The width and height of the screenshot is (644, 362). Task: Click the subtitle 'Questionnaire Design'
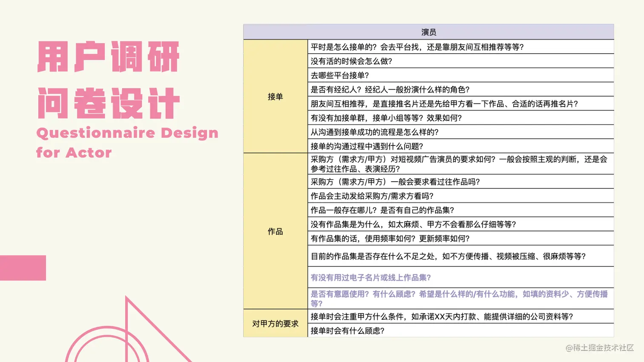pyautogui.click(x=127, y=133)
